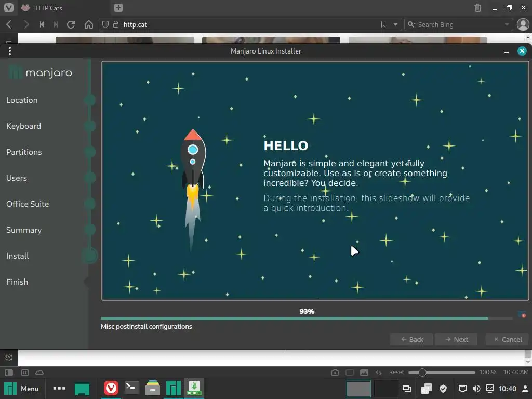Viewport: 532px width, 399px height.
Task: Show the desktop from taskbar
Action: coord(82,389)
